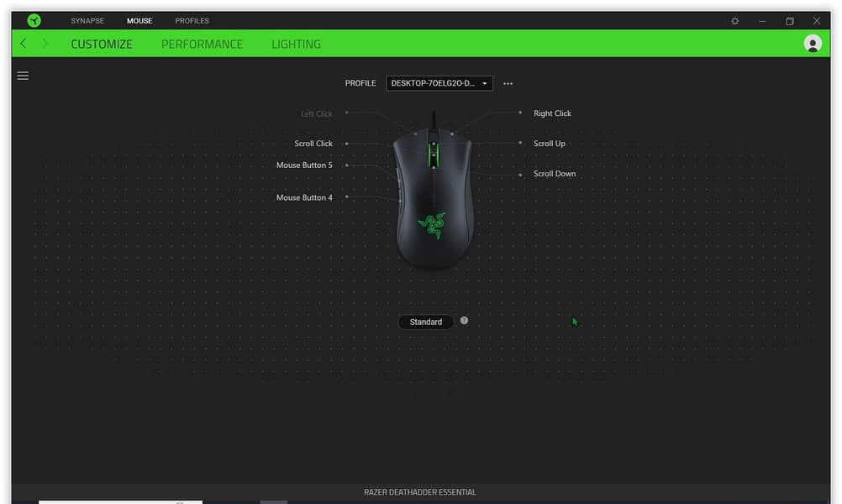The image size is (842, 504).
Task: Close the Synapse window
Action: point(816,20)
